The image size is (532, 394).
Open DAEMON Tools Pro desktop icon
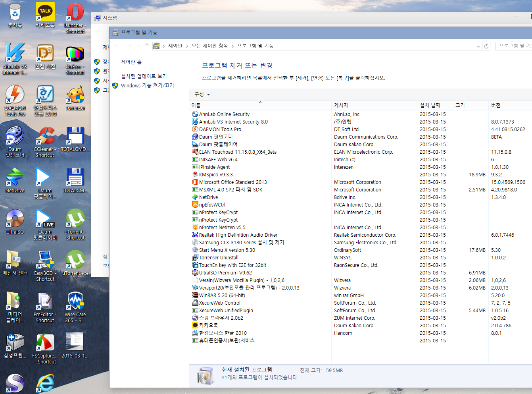pos(15,100)
